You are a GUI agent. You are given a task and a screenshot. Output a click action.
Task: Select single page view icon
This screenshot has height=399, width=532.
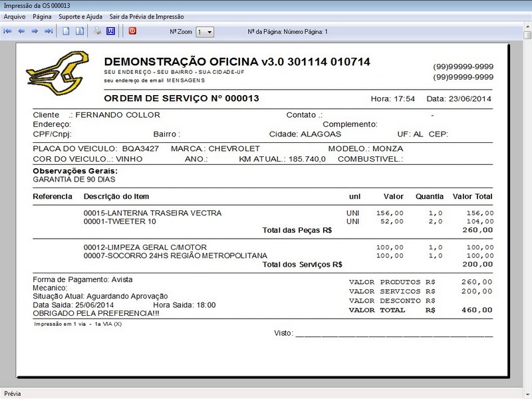click(x=66, y=31)
